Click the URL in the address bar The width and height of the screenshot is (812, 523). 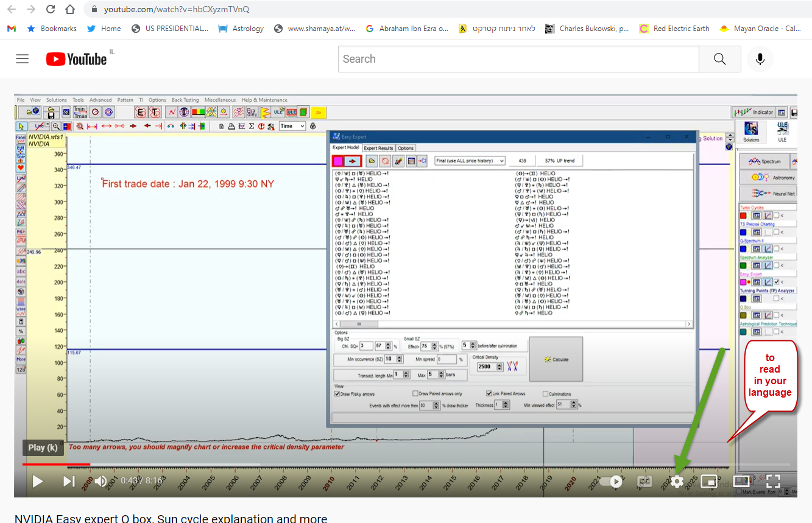click(x=177, y=9)
